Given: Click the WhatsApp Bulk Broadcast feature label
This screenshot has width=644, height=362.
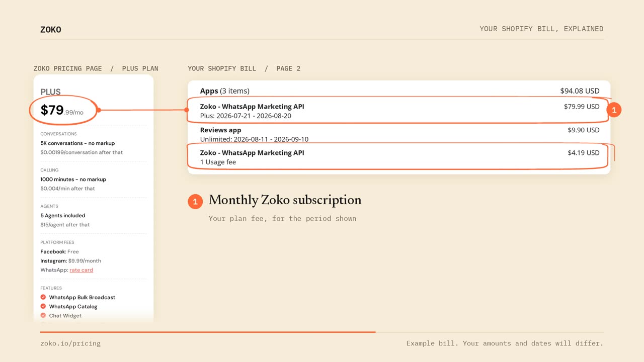Looking at the screenshot, I should pyautogui.click(x=82, y=297).
